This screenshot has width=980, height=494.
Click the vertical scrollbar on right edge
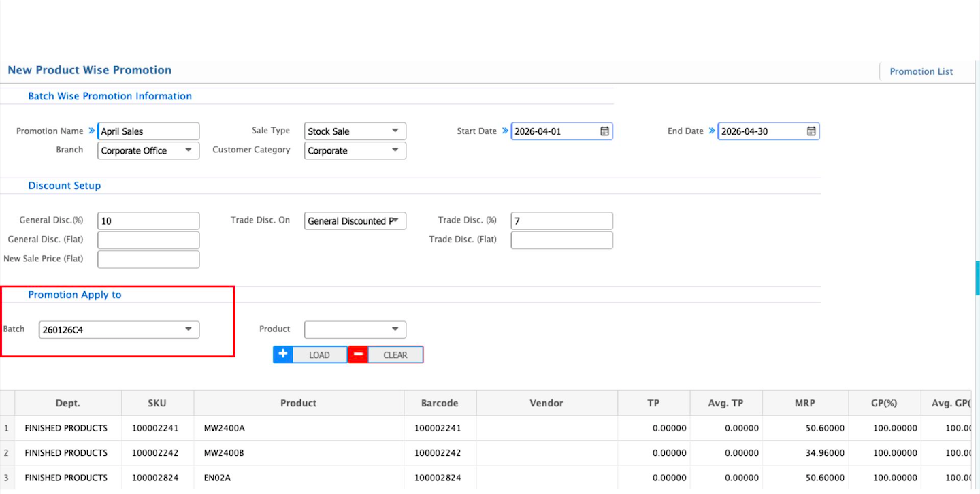[977, 278]
